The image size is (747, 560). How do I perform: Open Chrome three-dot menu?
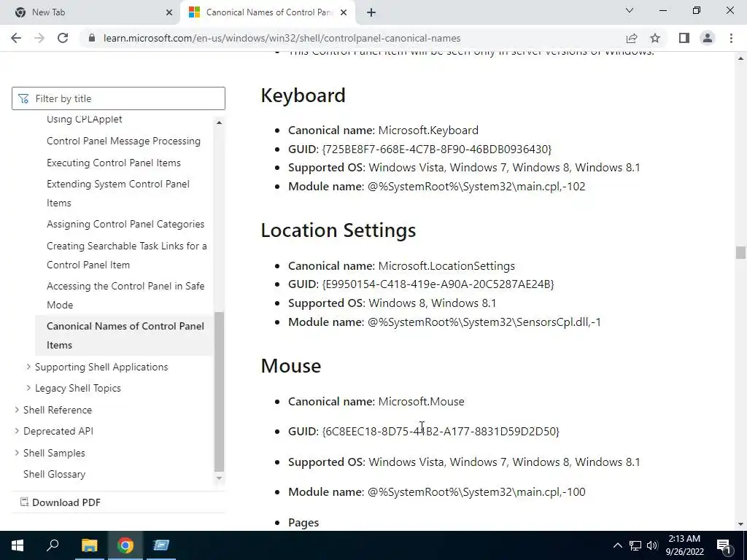(731, 38)
